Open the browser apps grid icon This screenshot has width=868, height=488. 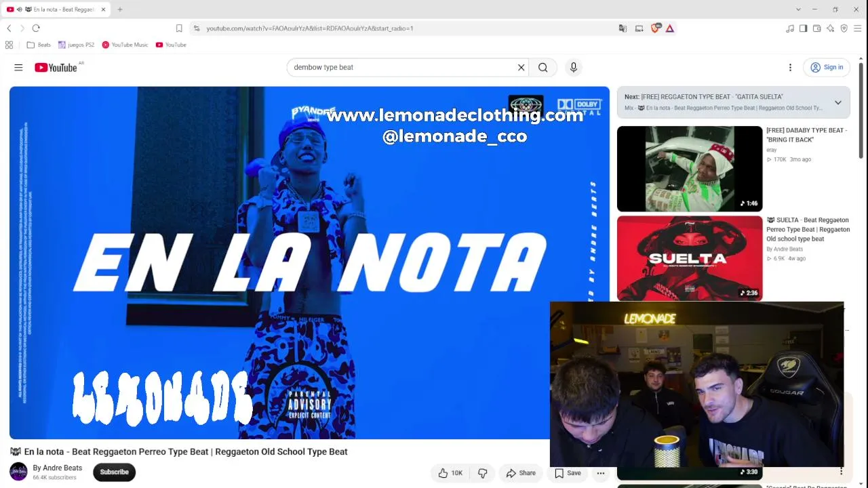(x=9, y=45)
